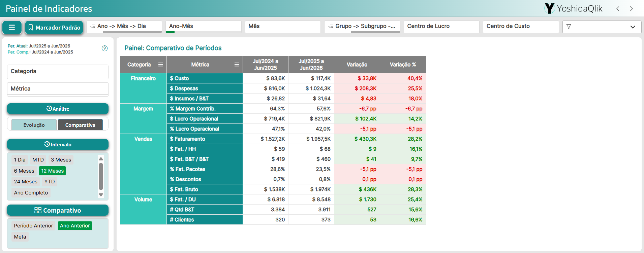
Task: Select the $ Fat. / HH metric
Action: click(x=205, y=149)
